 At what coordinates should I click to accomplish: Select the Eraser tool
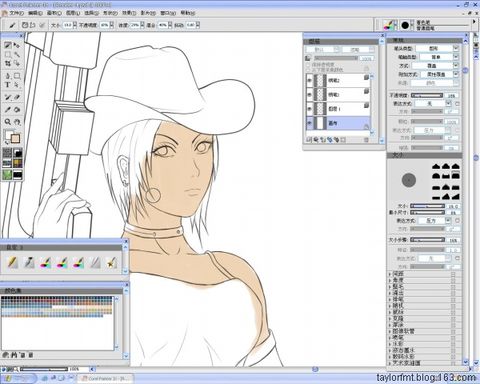(17, 97)
